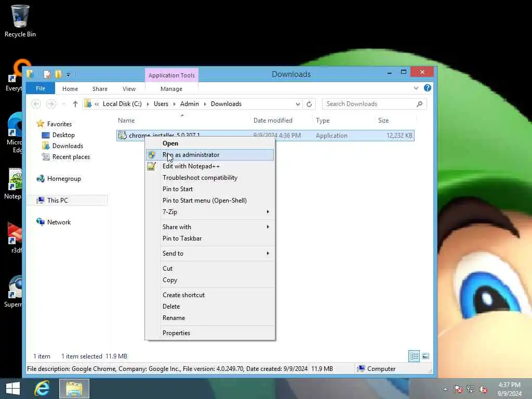
Task: Click Run as administrator in context menu
Action: coord(210,155)
